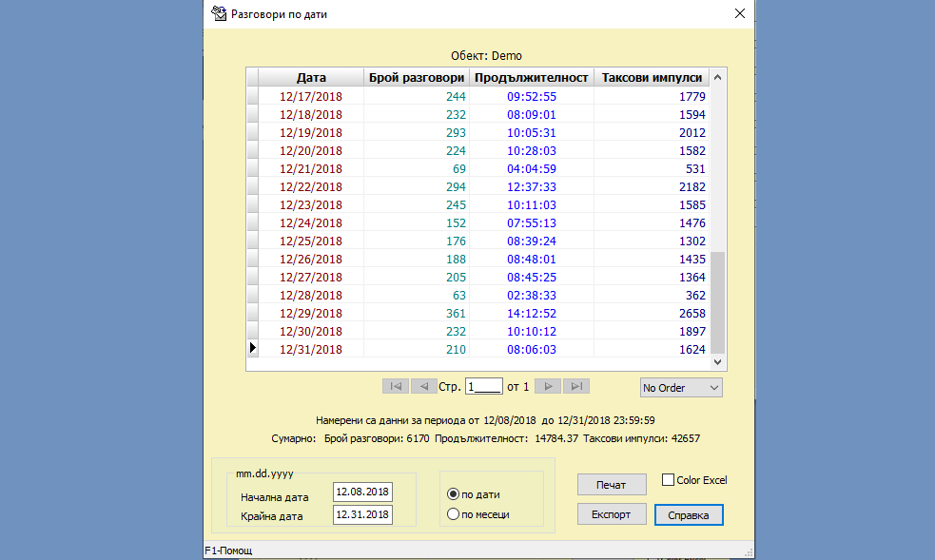Select the 12/29/2018 date cell
This screenshot has height=560, width=935.
coord(311,314)
